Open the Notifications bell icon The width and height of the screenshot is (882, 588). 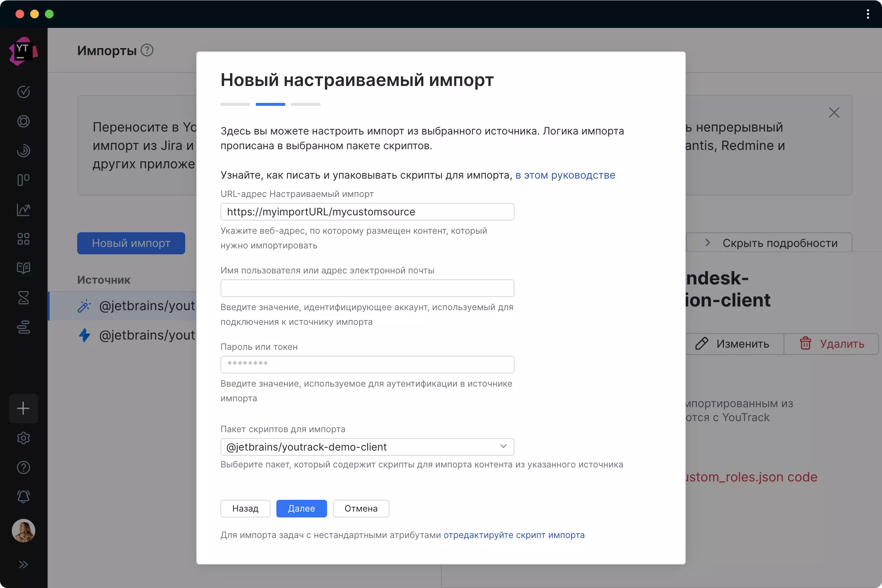point(23,496)
